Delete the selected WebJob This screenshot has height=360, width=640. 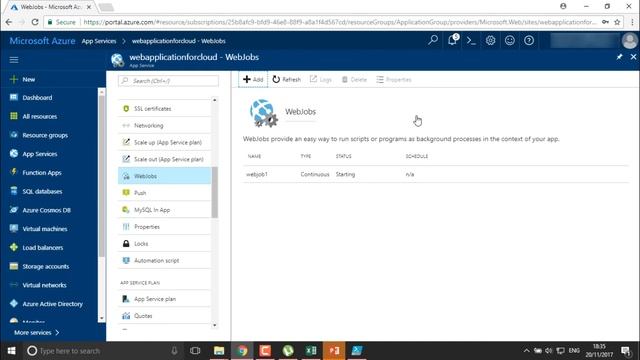coord(354,79)
